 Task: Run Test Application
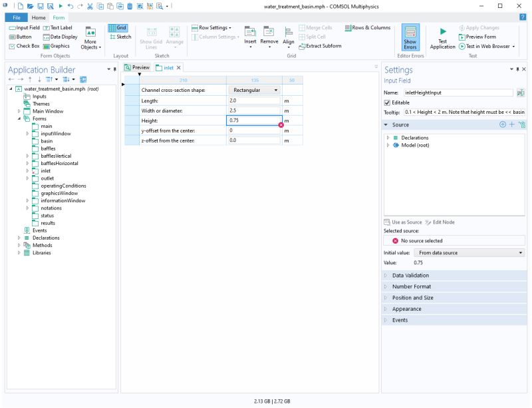[x=442, y=38]
